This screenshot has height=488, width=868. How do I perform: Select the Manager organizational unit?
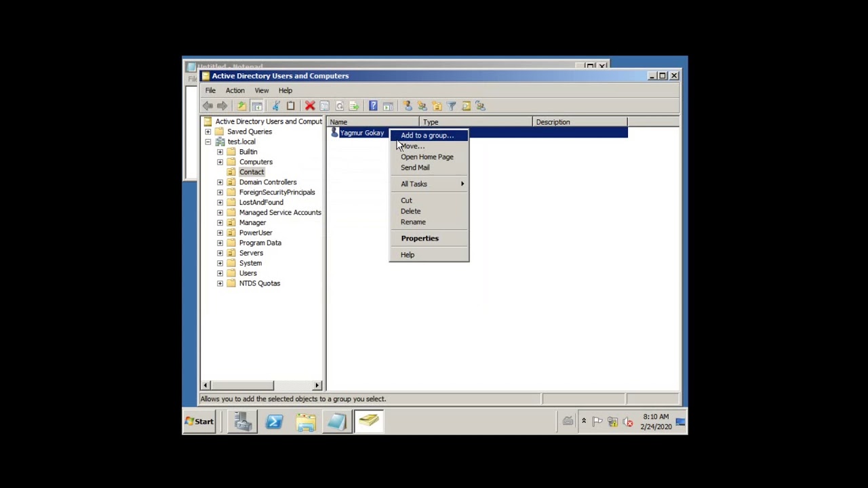pyautogui.click(x=252, y=222)
